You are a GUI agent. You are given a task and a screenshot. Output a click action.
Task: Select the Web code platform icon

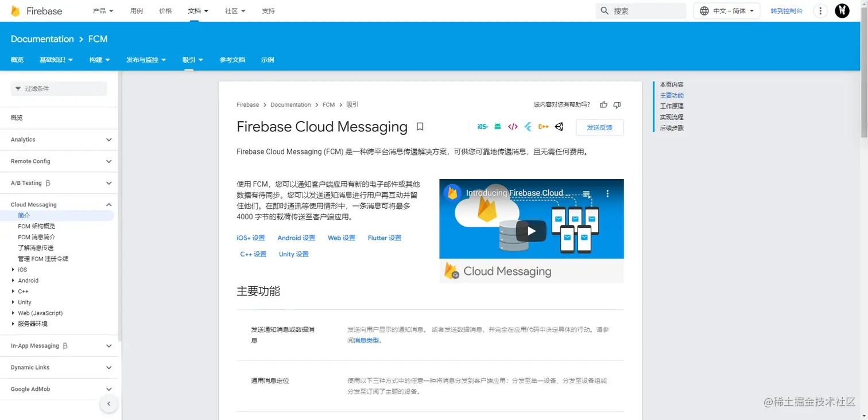[x=513, y=127]
